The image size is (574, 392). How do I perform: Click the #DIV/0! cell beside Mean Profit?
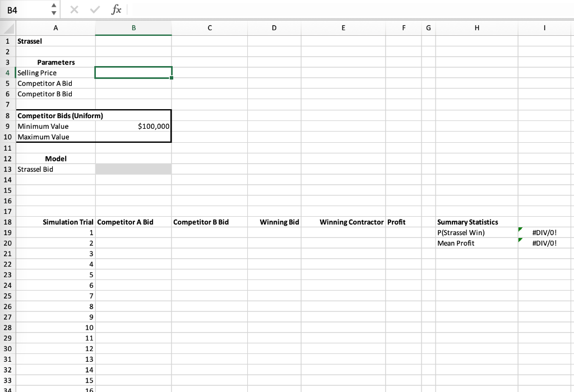click(x=544, y=243)
